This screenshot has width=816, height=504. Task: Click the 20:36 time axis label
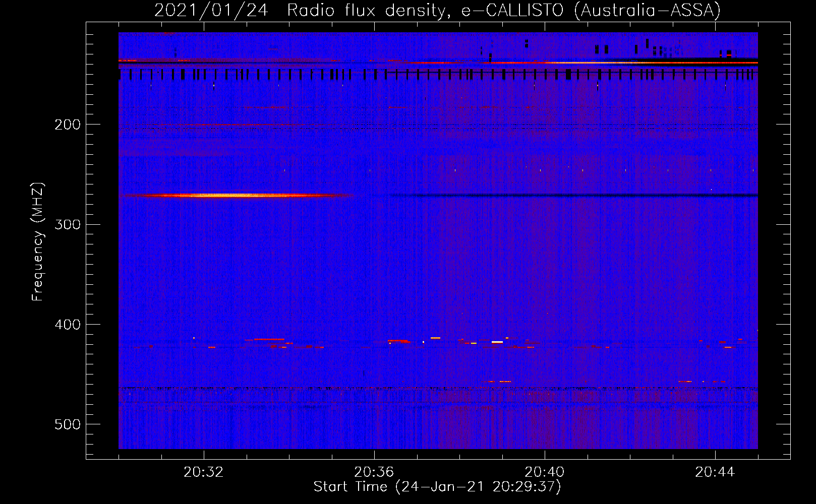coord(374,472)
